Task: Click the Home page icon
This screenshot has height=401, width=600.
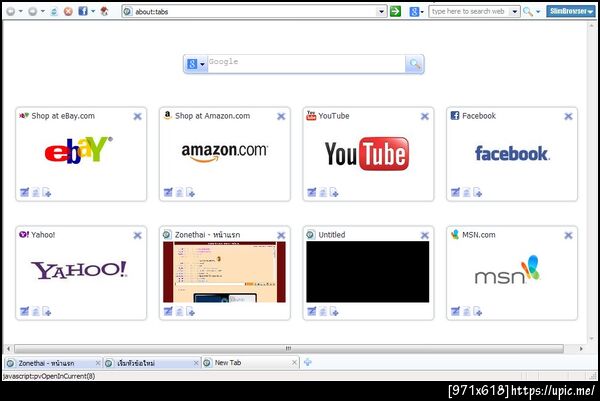Action: pyautogui.click(x=104, y=11)
